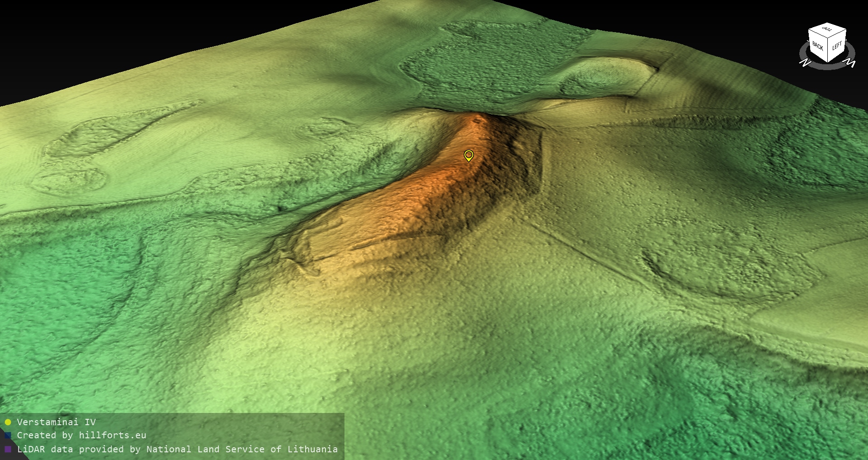Click the yellow dot beside Verstaminai IV
This screenshot has height=460, width=868.
pyautogui.click(x=8, y=422)
